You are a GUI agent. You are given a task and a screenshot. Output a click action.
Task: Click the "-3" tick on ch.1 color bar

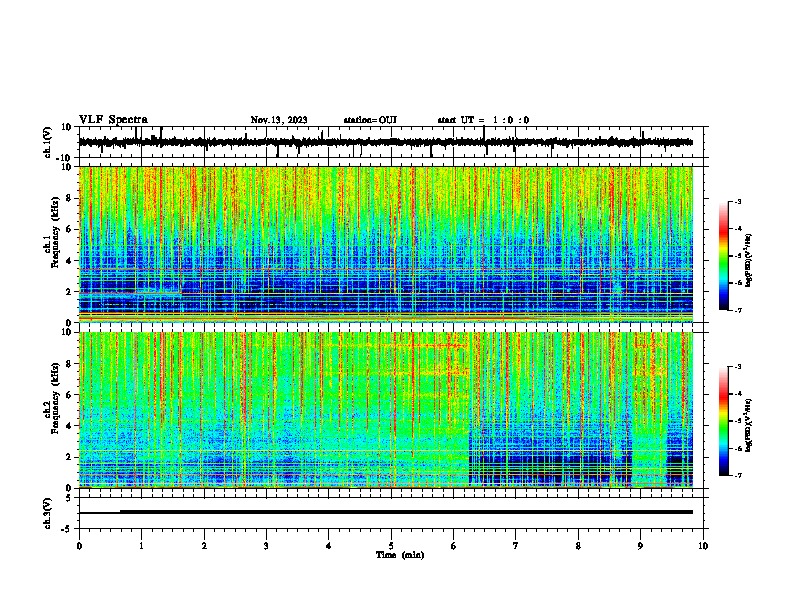coord(737,202)
